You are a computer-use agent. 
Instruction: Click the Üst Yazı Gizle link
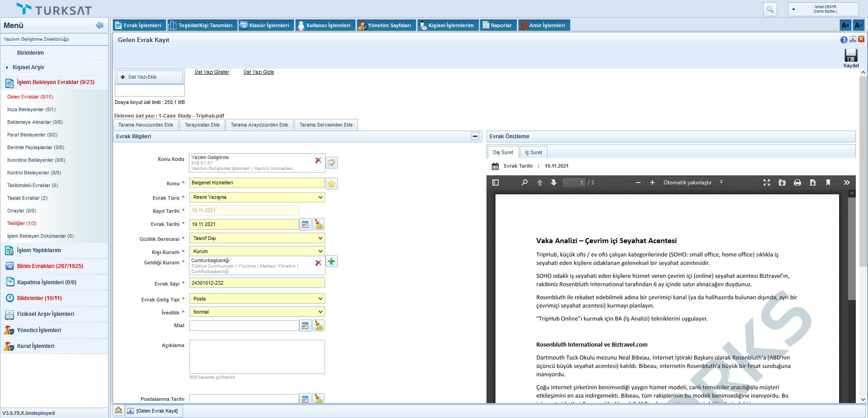pyautogui.click(x=259, y=72)
